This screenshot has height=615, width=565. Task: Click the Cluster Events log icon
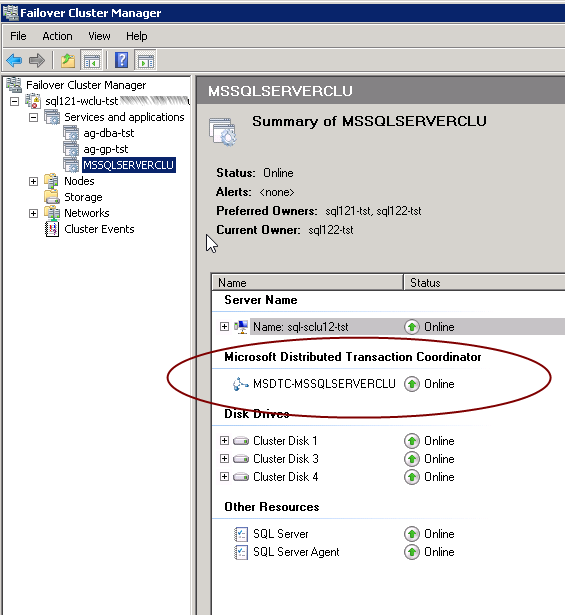tap(52, 229)
